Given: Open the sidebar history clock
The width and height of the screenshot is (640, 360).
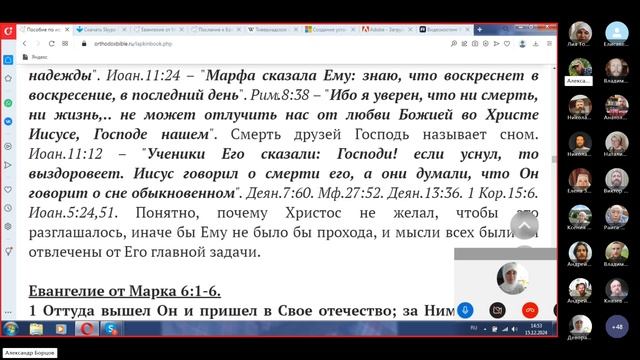Looking at the screenshot, I should click(x=8, y=208).
